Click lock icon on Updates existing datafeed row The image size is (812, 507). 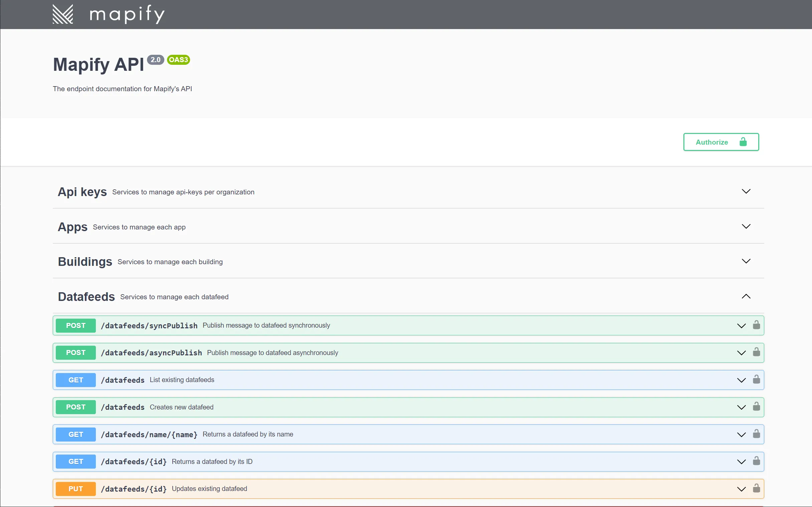(756, 488)
